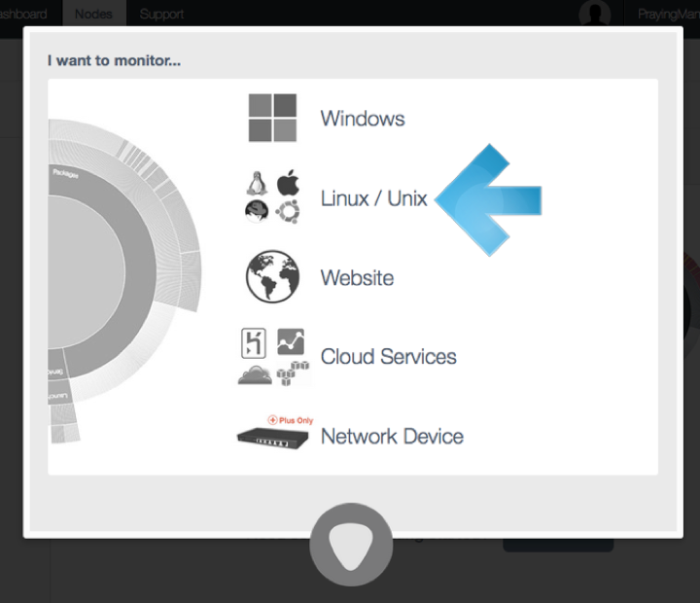Pick the Network Device text label
This screenshot has width=700, height=603.
[x=392, y=437]
